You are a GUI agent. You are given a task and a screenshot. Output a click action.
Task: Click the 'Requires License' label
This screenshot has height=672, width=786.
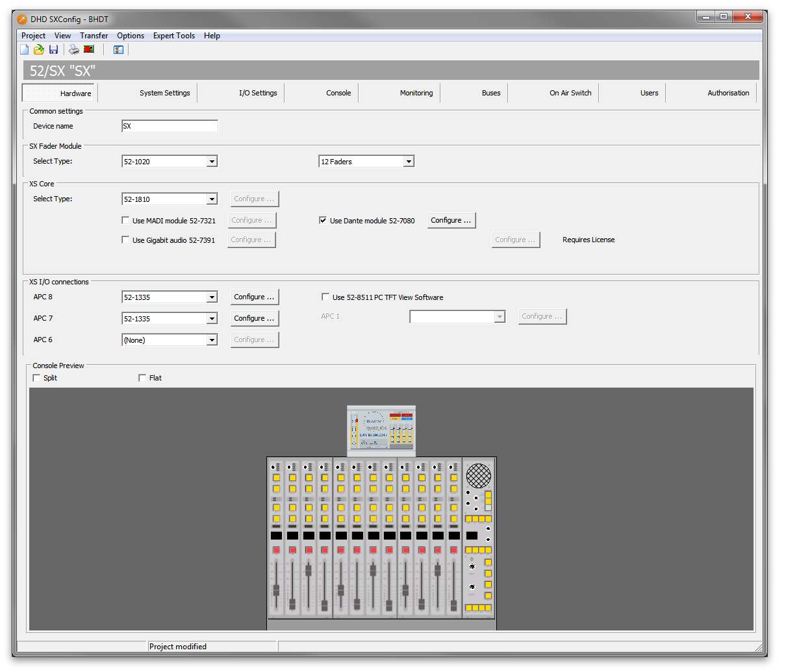(x=589, y=240)
